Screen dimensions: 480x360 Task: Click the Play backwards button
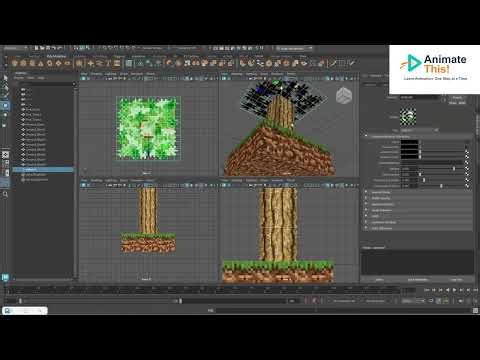448,290
